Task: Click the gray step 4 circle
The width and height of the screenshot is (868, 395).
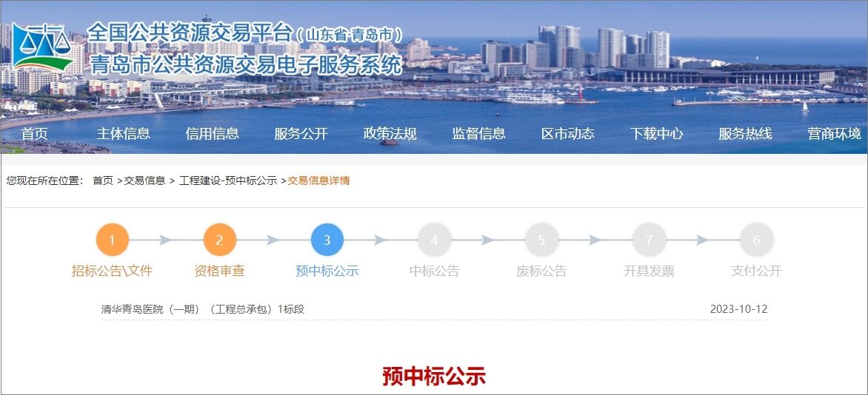Action: [434, 240]
